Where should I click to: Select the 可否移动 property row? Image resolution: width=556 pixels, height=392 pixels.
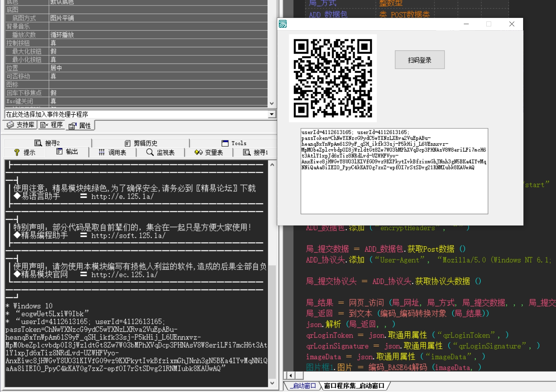(x=136, y=76)
